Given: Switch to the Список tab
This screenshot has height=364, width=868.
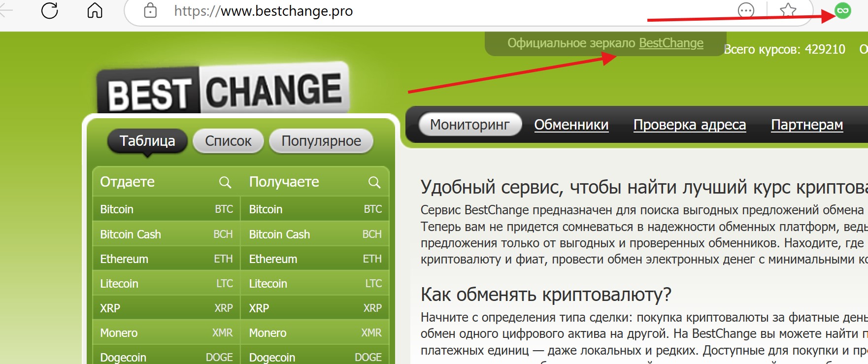Looking at the screenshot, I should 228,141.
